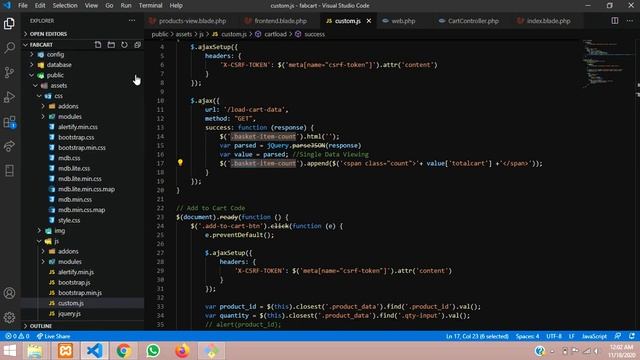
Task: Open Explorer more actions ellipsis
Action: point(132,20)
